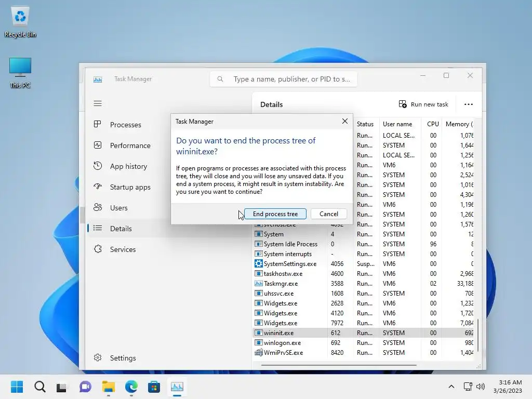The width and height of the screenshot is (532, 399).
Task: Click the App history clock icon
Action: point(97,166)
